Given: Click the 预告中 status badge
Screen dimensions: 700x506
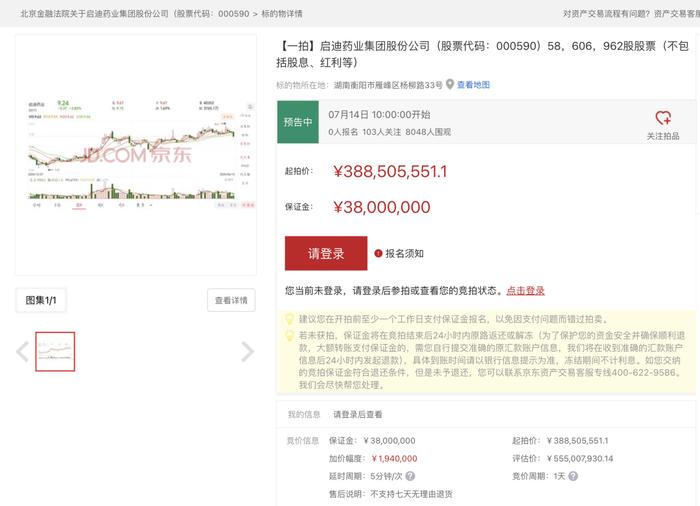Looking at the screenshot, I should coord(298,122).
